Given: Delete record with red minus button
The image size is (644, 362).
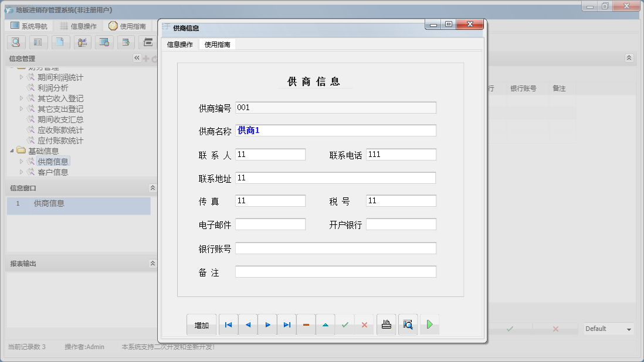Looking at the screenshot, I should tap(306, 325).
